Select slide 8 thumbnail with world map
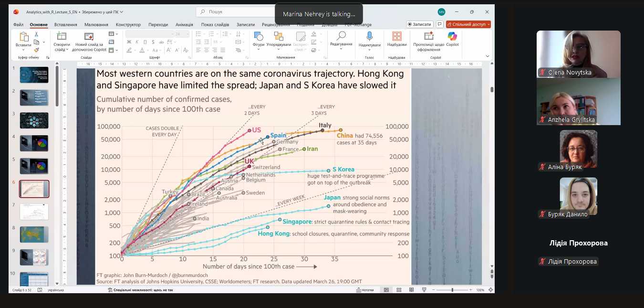Screen dimensions: 644x308 34,234
